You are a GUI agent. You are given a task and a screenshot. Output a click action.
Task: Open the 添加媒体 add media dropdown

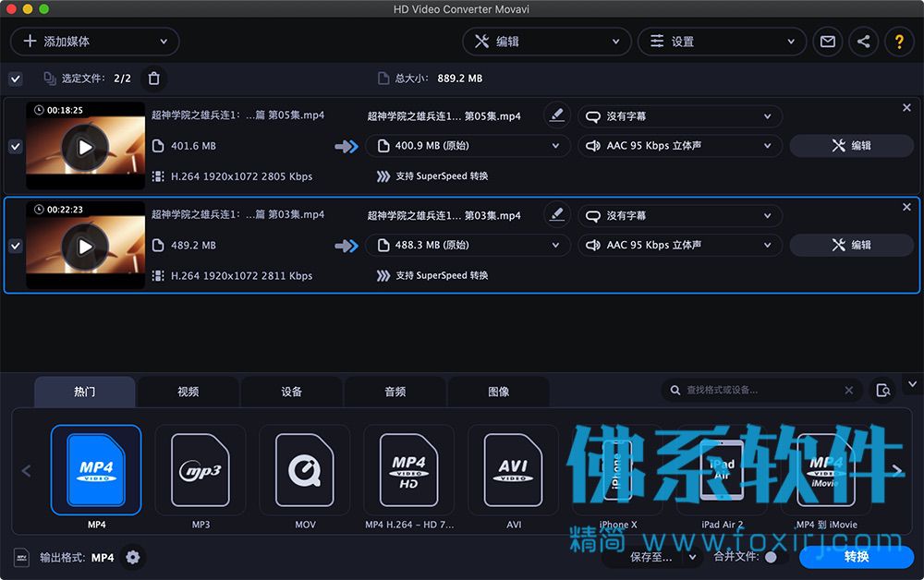pos(95,42)
